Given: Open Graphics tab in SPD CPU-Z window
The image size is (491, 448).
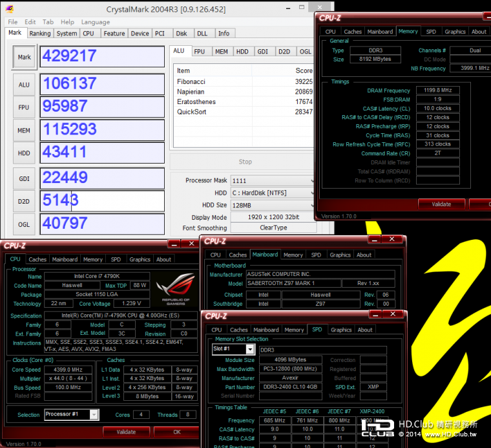Looking at the screenshot, I should pos(341,330).
